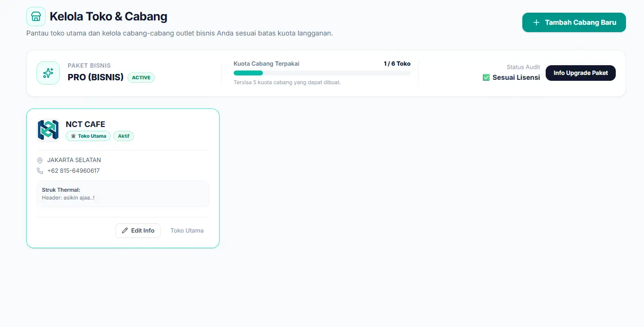Click the Struk Thermal label
This screenshot has width=644, height=327.
pyautogui.click(x=61, y=190)
